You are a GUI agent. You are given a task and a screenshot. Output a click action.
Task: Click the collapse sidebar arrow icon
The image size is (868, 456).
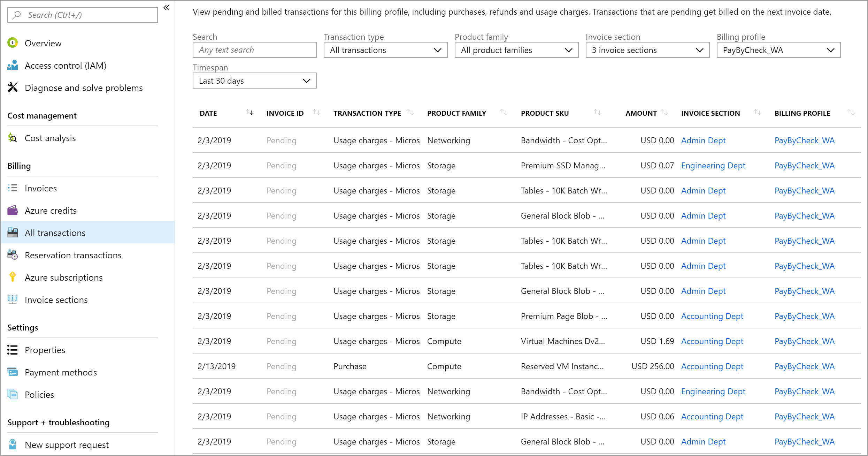(167, 7)
